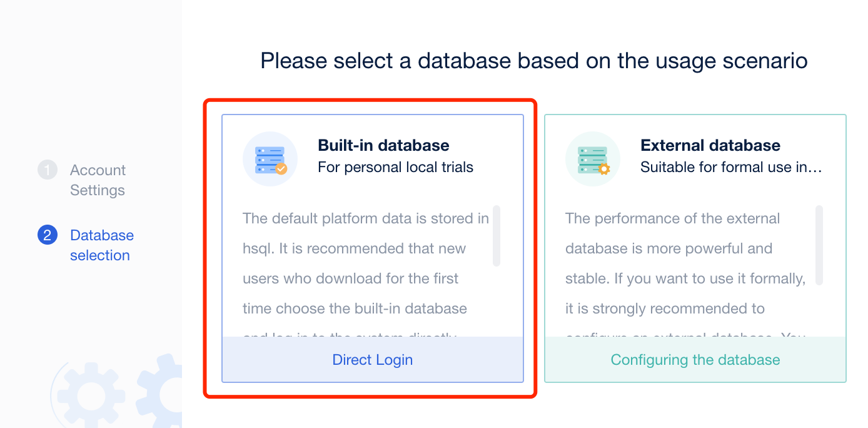Click the Built-in database server icon
The width and height of the screenshot is (868, 428).
coord(270,158)
